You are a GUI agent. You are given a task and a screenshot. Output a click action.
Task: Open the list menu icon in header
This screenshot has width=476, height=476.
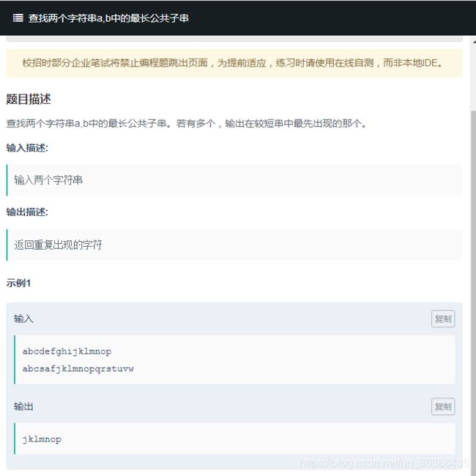pyautogui.click(x=18, y=18)
